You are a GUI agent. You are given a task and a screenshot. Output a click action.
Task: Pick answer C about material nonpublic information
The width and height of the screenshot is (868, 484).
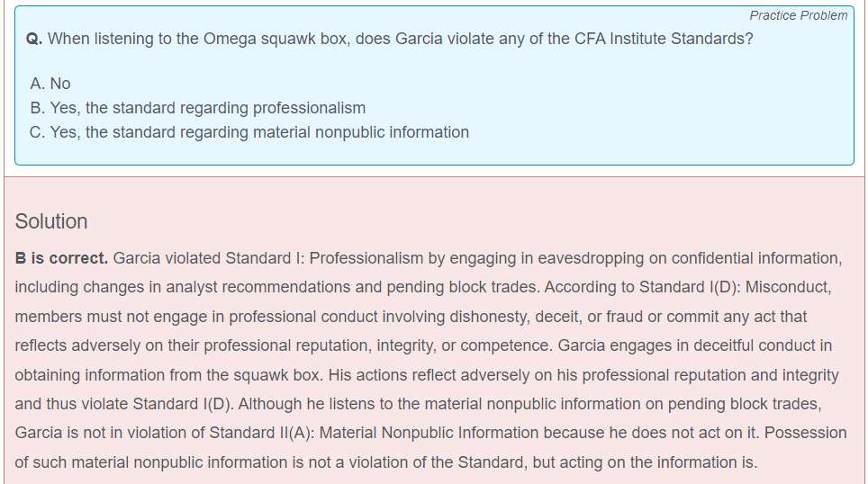tap(249, 132)
